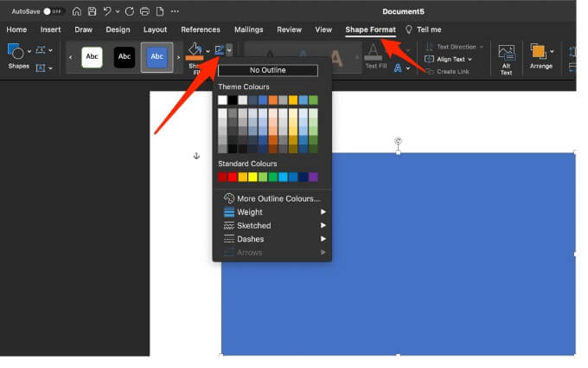Image resolution: width=588 pixels, height=368 pixels.
Task: Click the palette icon for more colours
Action: pyautogui.click(x=229, y=198)
